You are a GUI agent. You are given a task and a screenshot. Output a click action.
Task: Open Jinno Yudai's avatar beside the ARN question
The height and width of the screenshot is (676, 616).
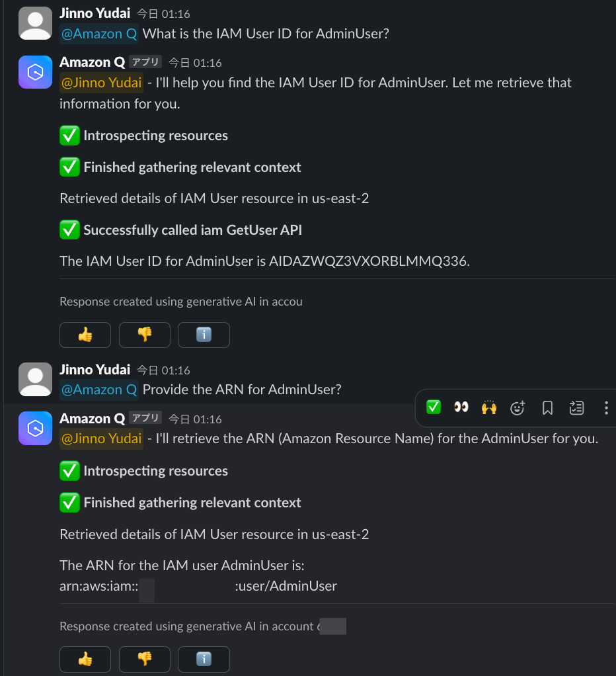click(35, 380)
